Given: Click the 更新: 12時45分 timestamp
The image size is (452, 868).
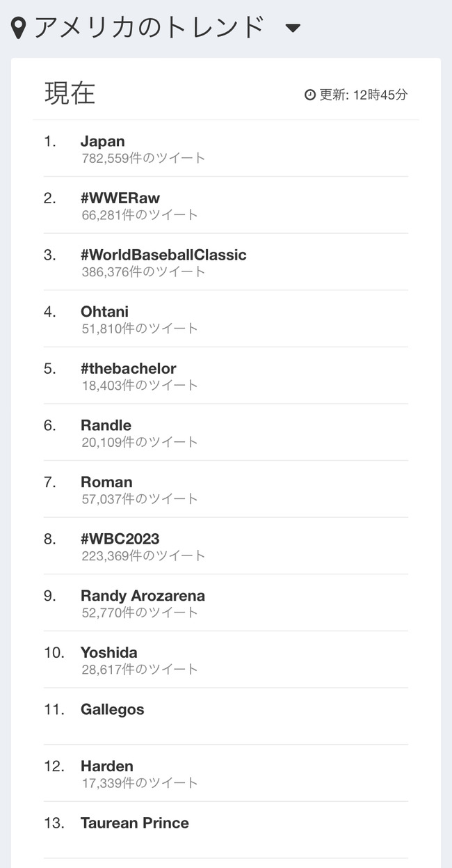Looking at the screenshot, I should (363, 95).
